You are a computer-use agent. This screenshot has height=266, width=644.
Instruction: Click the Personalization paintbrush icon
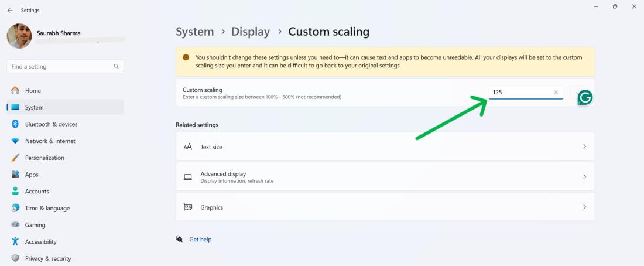pyautogui.click(x=15, y=158)
